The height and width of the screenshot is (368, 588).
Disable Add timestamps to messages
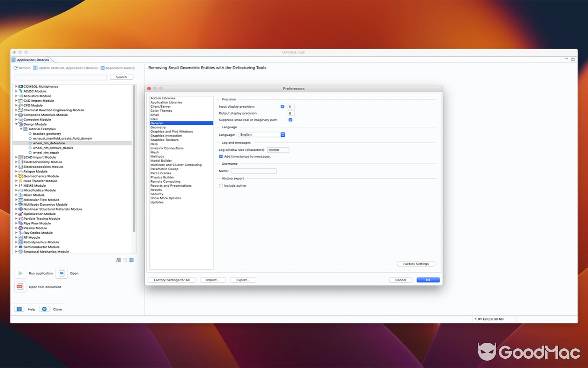[x=221, y=156]
